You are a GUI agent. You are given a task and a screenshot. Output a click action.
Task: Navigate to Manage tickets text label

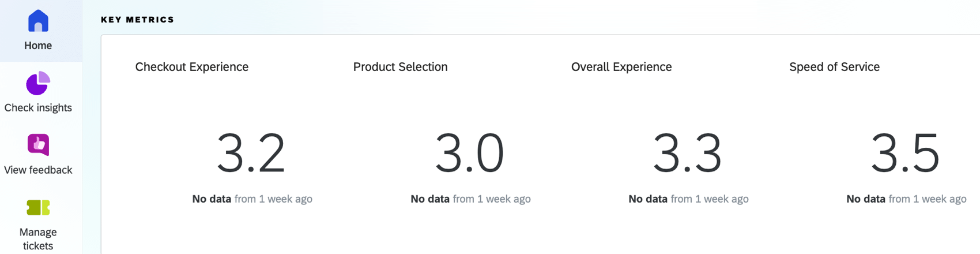(38, 238)
